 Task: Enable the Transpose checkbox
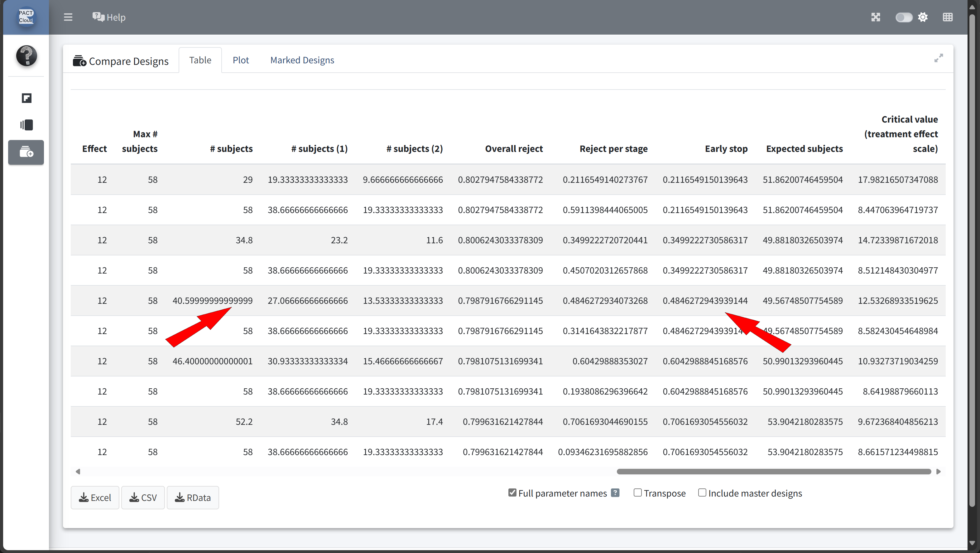[638, 493]
